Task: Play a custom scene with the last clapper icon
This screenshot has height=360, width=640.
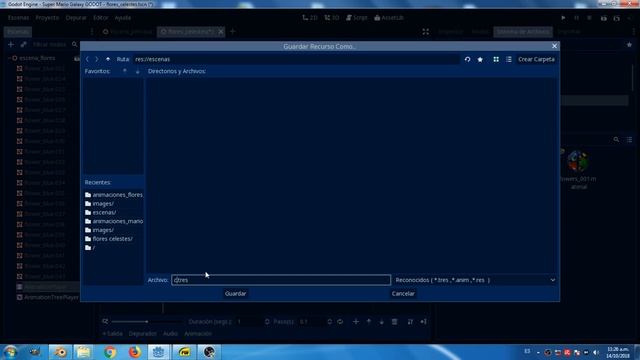Action: [x=617, y=18]
